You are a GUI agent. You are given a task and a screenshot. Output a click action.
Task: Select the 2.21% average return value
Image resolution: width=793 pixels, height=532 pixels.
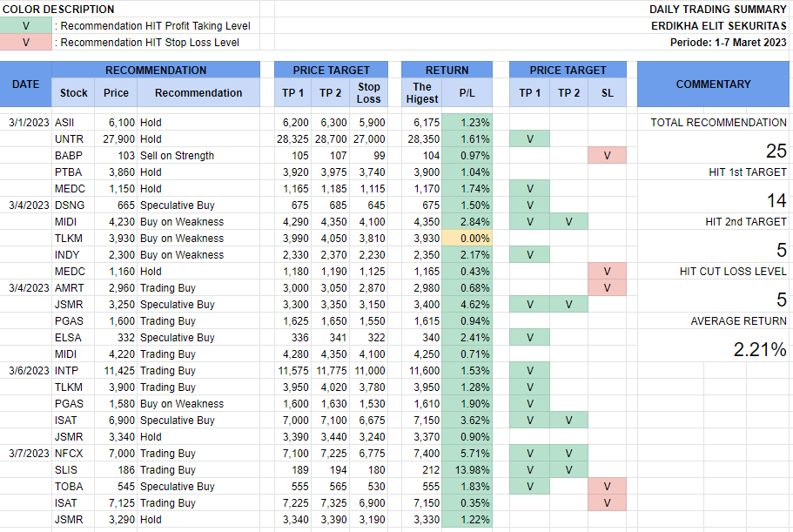click(x=758, y=350)
